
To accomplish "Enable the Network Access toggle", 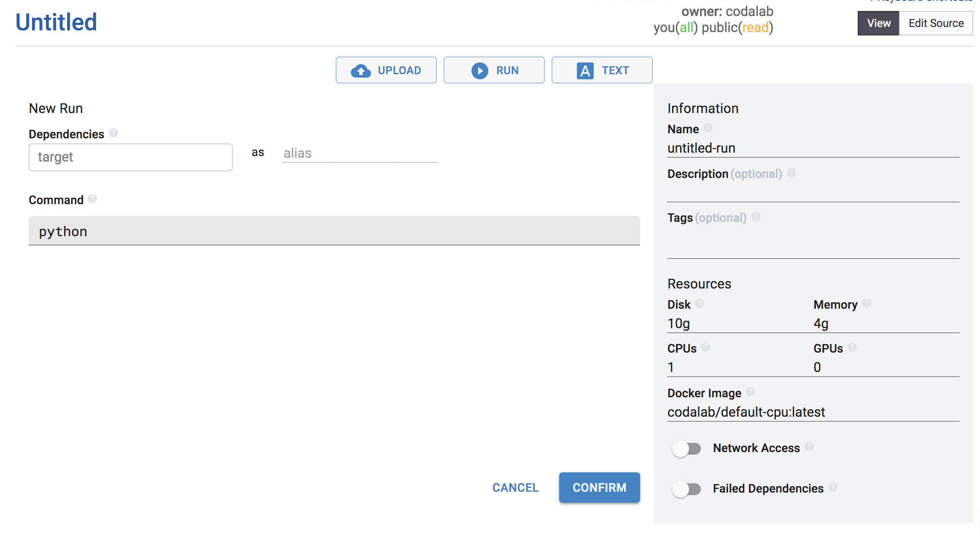I will click(687, 448).
